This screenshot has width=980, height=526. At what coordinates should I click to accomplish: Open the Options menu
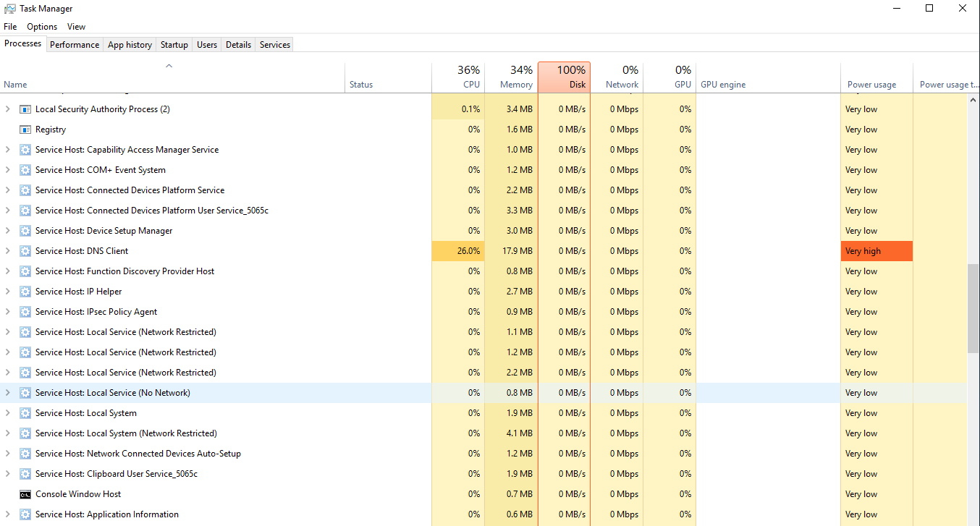coord(42,27)
